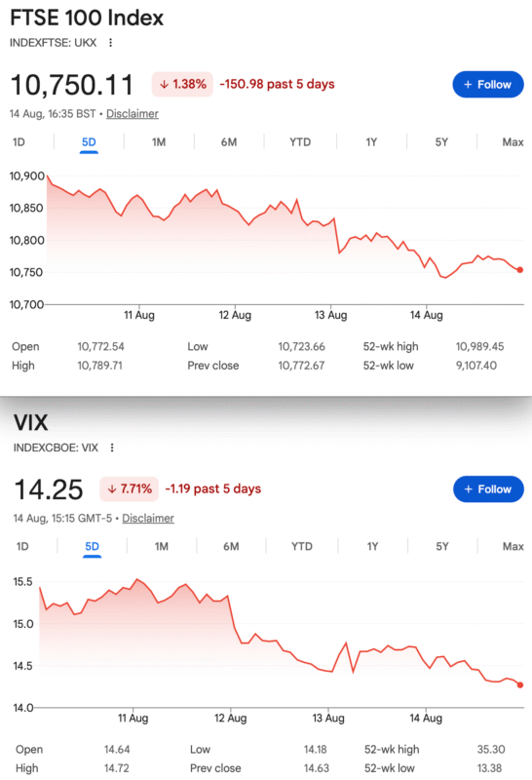Open the VIX Disclaimer link
This screenshot has width=532, height=780.
(148, 519)
